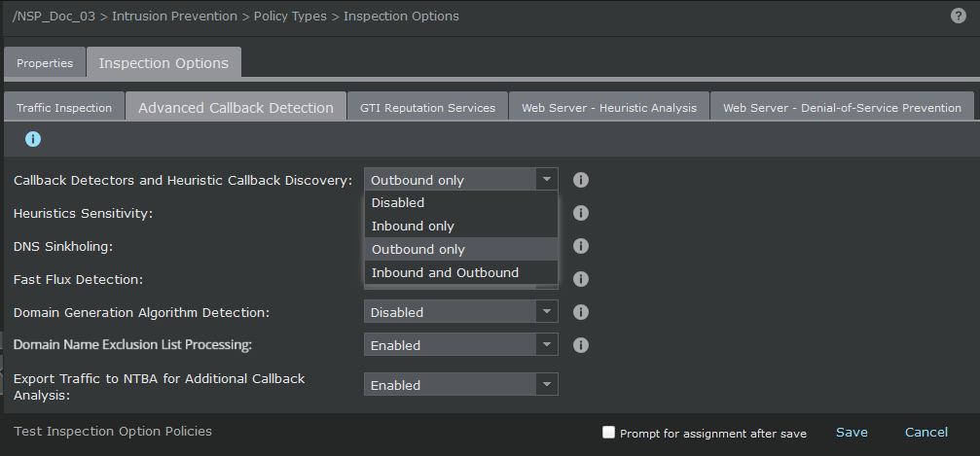Image resolution: width=980 pixels, height=456 pixels.
Task: Choose Inbound and Outbound option
Action: 460,272
